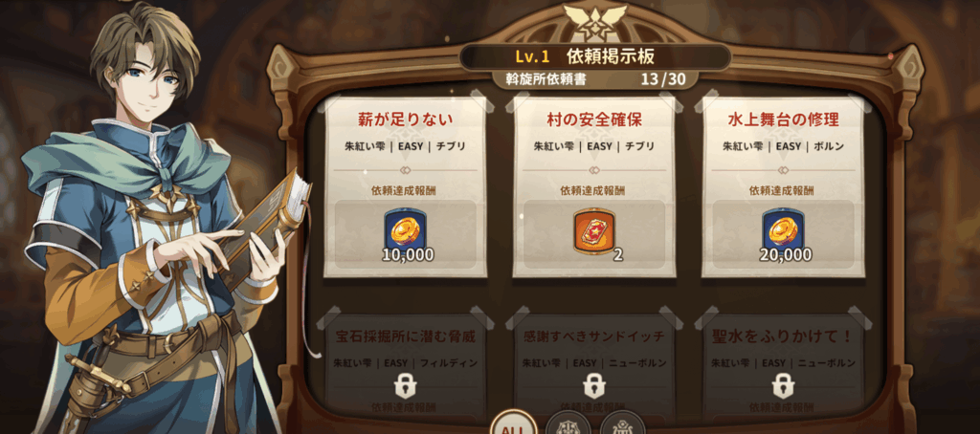
Task: Tap the character holding the book
Action: pyautogui.click(x=158, y=225)
